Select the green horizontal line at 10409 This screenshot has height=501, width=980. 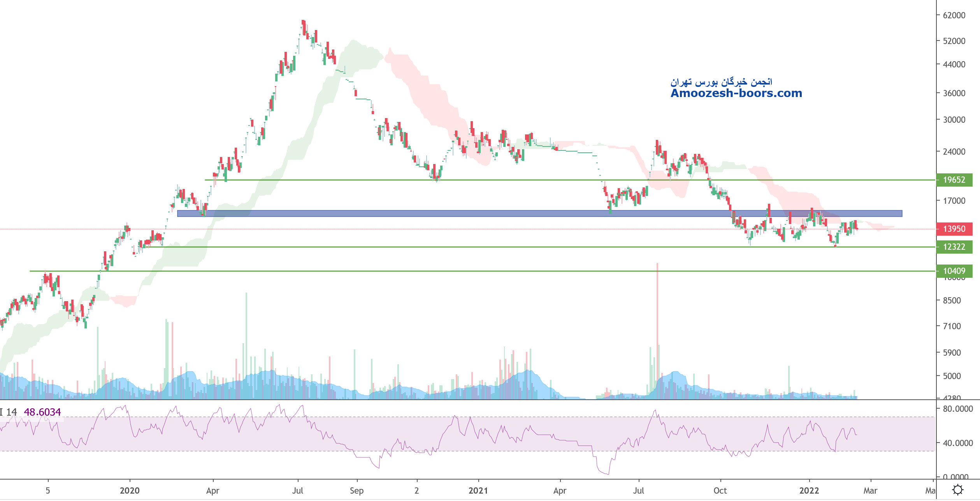tap(389, 271)
